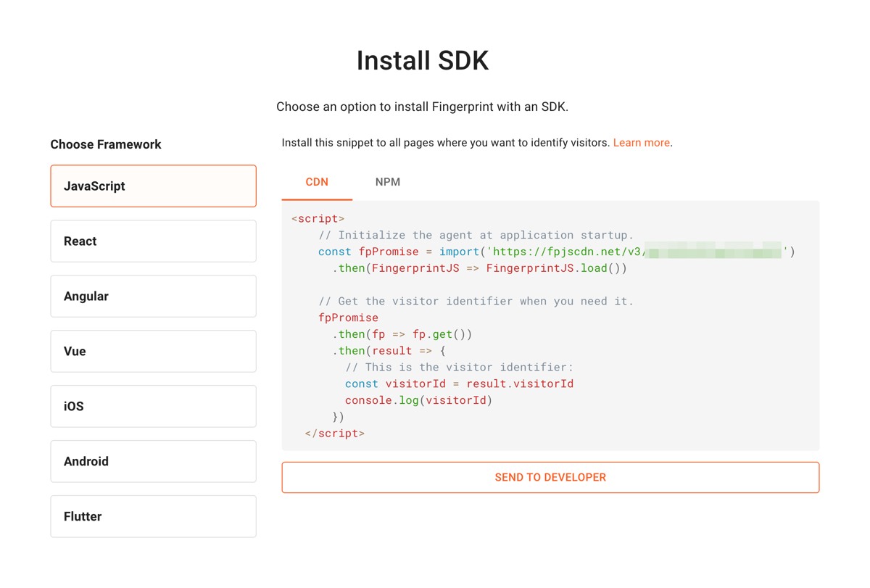Choose Vue from the framework list
The image size is (870, 588).
153,351
